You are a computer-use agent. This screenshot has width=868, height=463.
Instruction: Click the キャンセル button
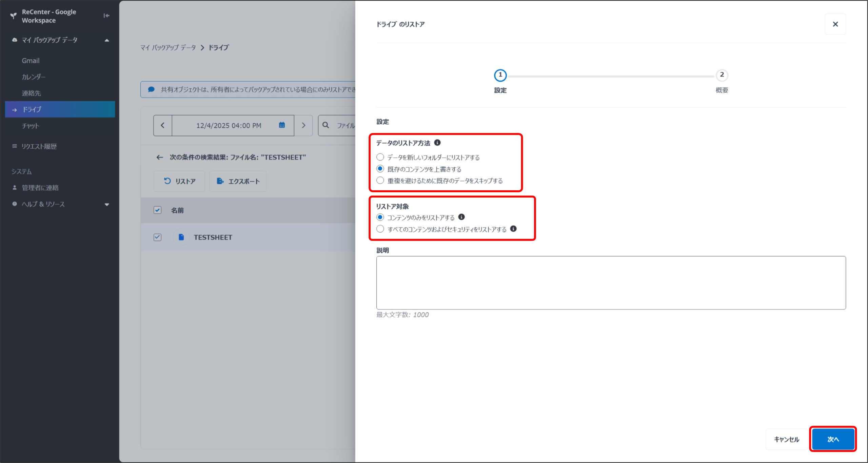click(x=786, y=439)
